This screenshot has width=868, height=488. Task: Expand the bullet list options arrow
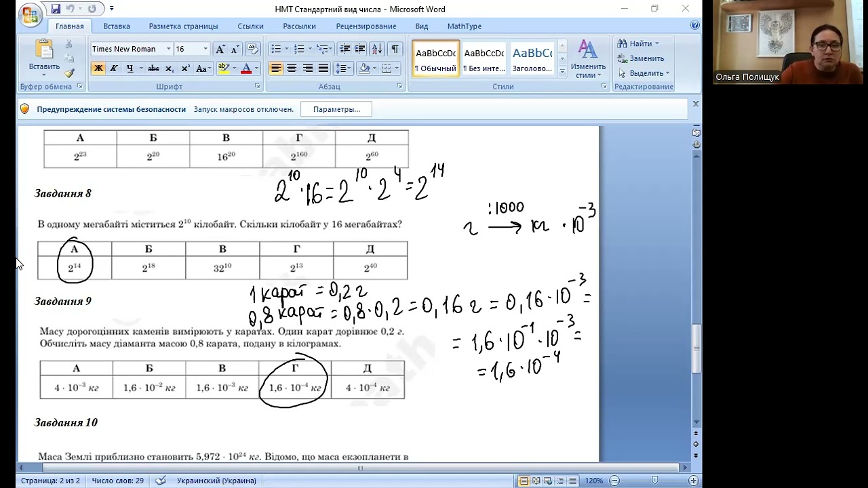pyautogui.click(x=287, y=49)
